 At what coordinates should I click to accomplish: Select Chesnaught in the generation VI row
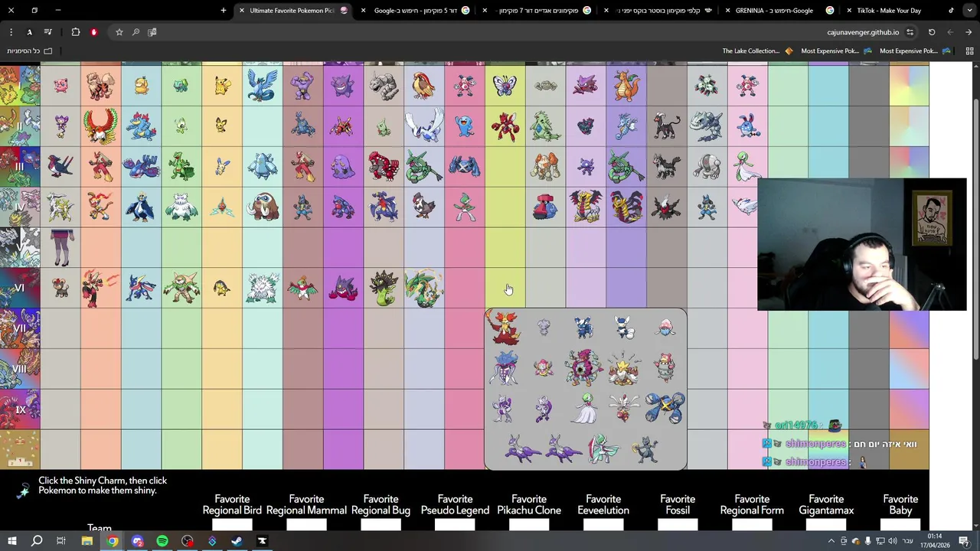pos(181,289)
